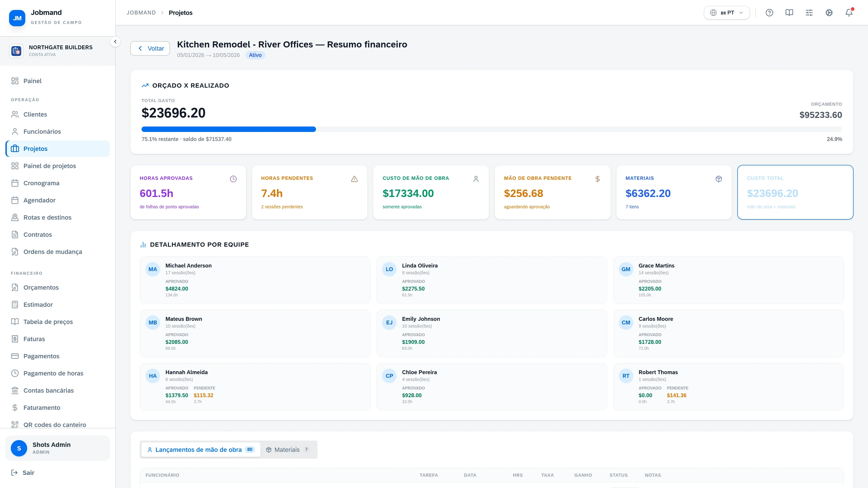Open Projetos in the sidebar

coord(58,148)
